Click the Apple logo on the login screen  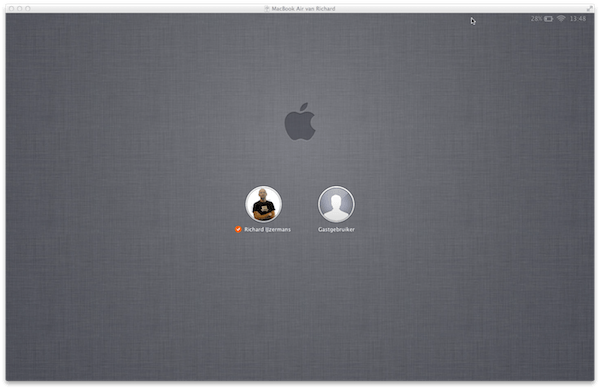pyautogui.click(x=300, y=121)
